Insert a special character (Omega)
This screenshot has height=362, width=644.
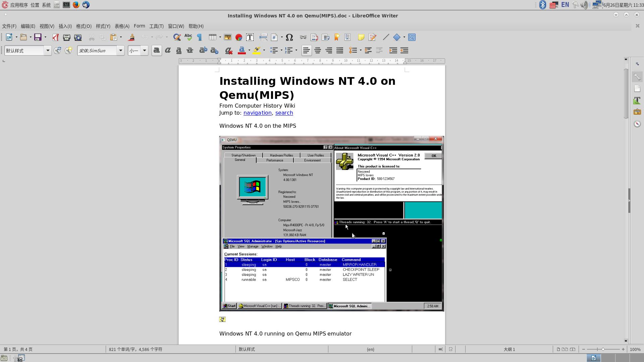[289, 37]
